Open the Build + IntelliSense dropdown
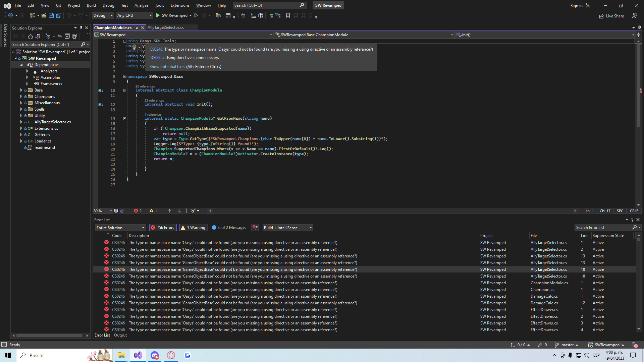This screenshot has width=644, height=362. click(287, 228)
